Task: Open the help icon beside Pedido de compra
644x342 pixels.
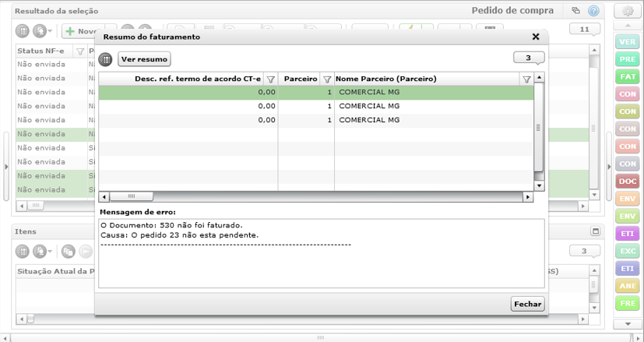Action: 593,11
